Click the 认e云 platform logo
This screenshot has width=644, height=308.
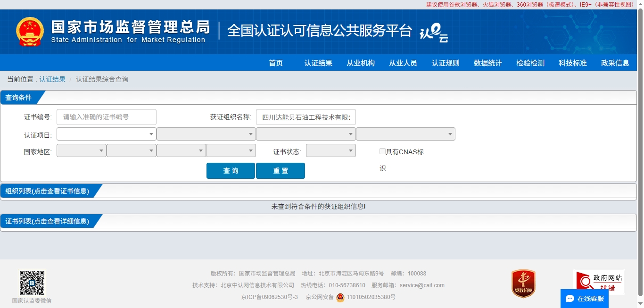point(433,33)
